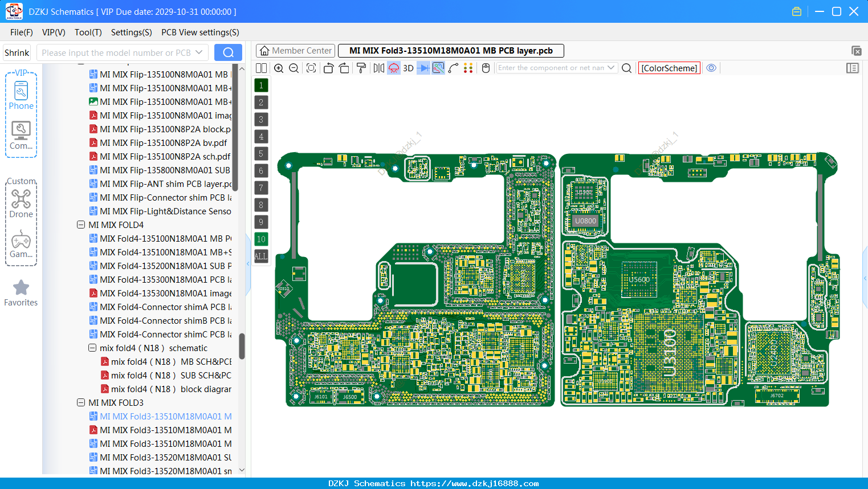Search for component with magnifier icon
Screen dimensions: 868x489
point(626,68)
